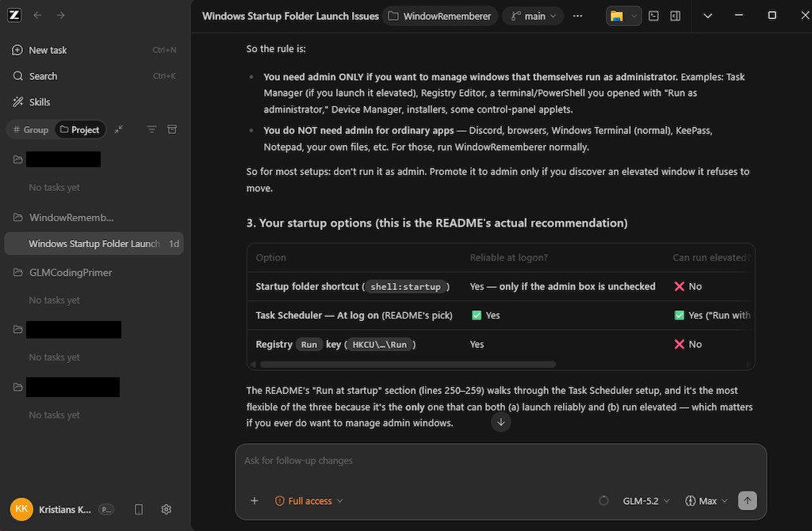Image resolution: width=812 pixels, height=531 pixels.
Task: Click the Windows Startup Folder Launch Issues title
Action: (x=290, y=16)
